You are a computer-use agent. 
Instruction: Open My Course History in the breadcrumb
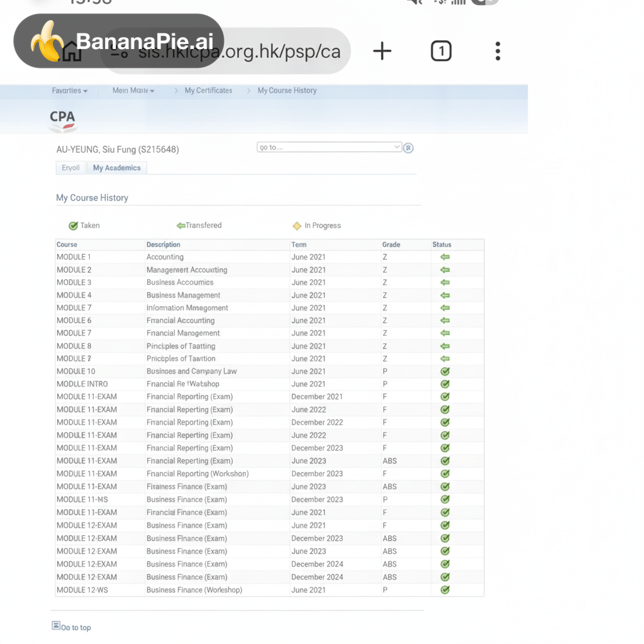click(287, 91)
